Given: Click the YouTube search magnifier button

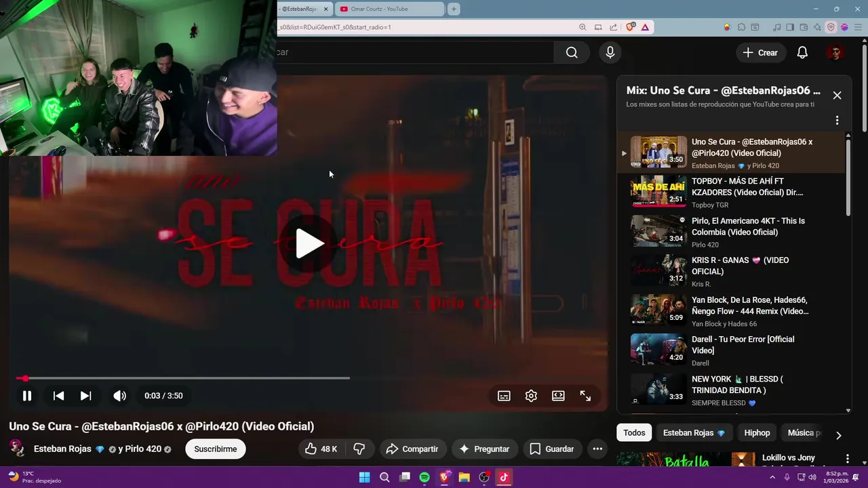Looking at the screenshot, I should point(572,52).
